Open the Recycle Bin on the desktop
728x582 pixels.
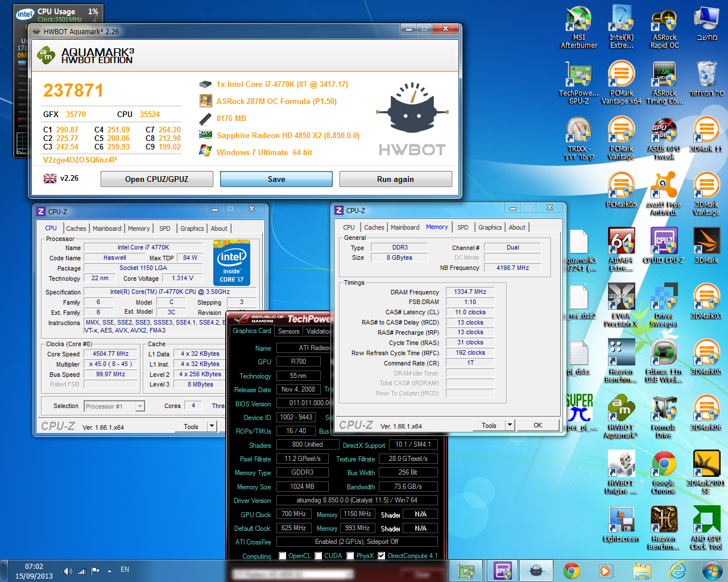click(x=707, y=78)
